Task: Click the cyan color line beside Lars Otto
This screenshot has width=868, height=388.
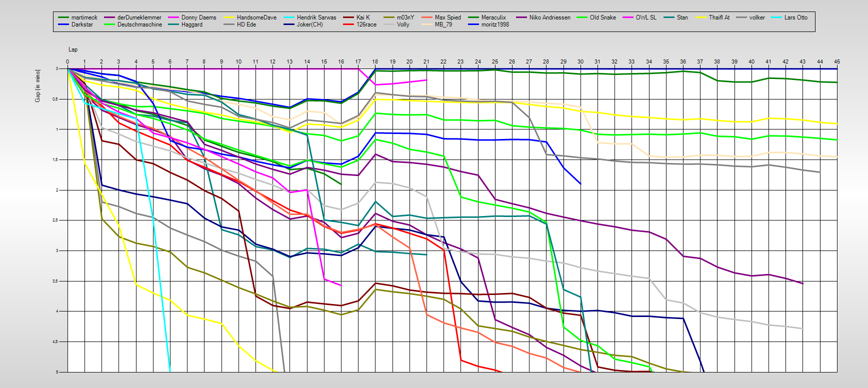Action: [776, 17]
